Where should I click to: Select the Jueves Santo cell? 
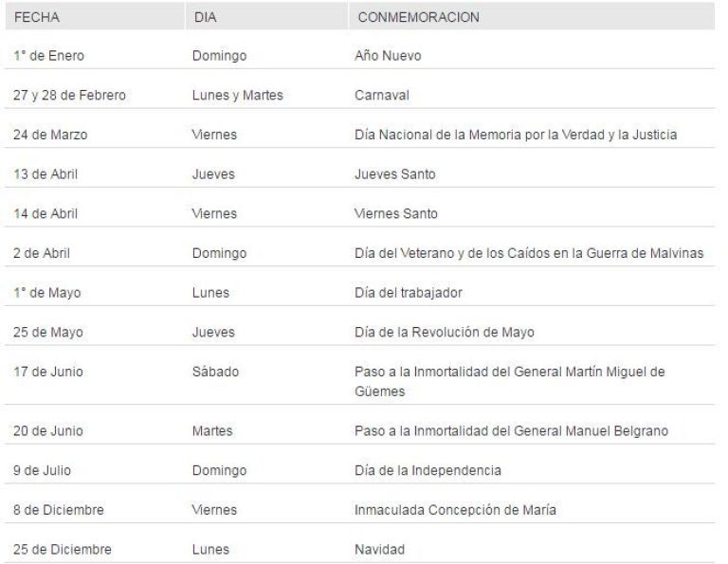click(394, 174)
